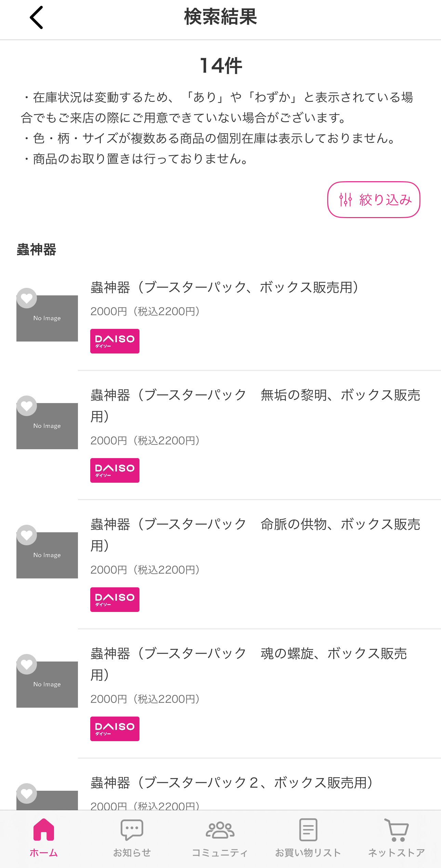Toggle heart on ブースターパック2 item
Screen dimensions: 441x868
click(27, 793)
